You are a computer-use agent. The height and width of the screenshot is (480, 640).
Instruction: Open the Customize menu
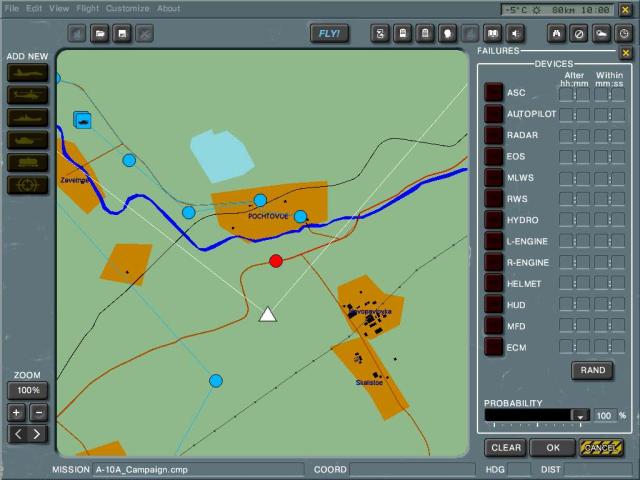click(x=128, y=8)
